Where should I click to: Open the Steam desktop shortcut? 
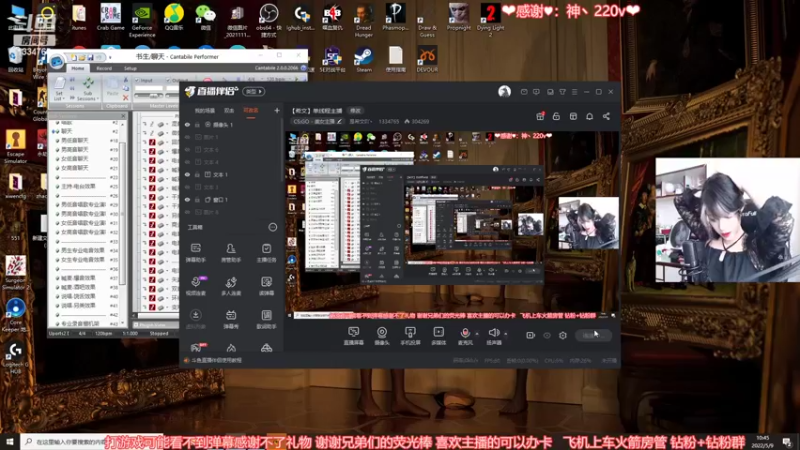point(364,60)
